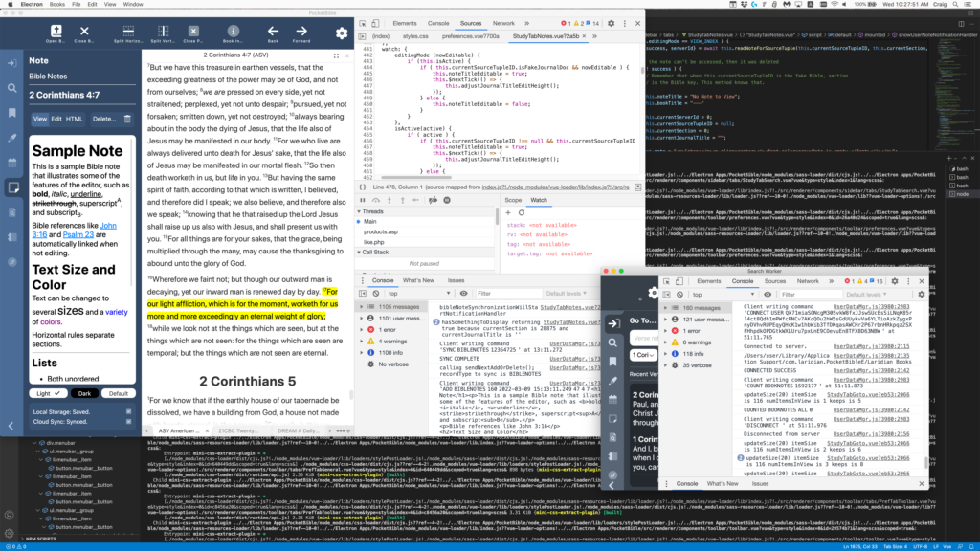The height and width of the screenshot is (551, 980).
Task: Click the pretty-print braces icon below the source
Action: point(363,187)
